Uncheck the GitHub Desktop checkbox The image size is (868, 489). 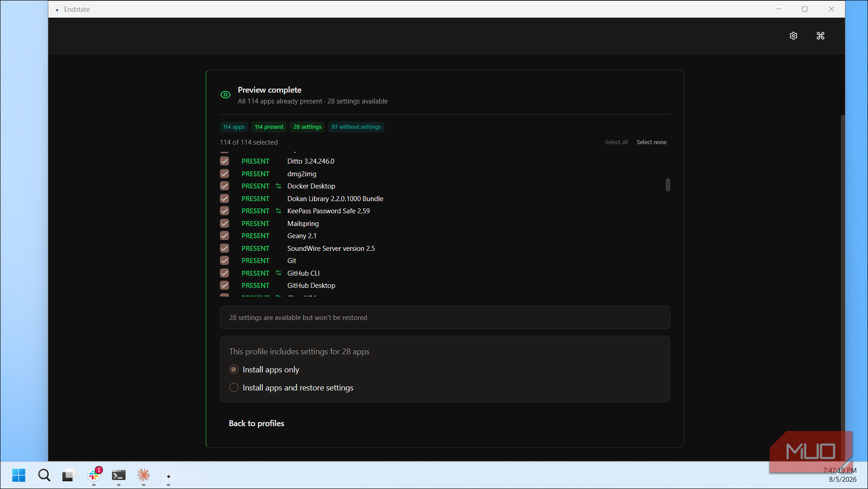[224, 286]
